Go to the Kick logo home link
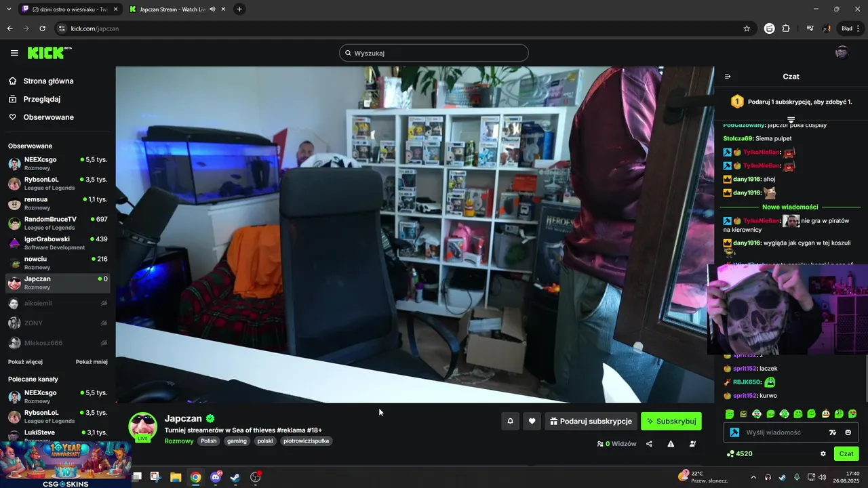This screenshot has width=868, height=488. pos(50,53)
